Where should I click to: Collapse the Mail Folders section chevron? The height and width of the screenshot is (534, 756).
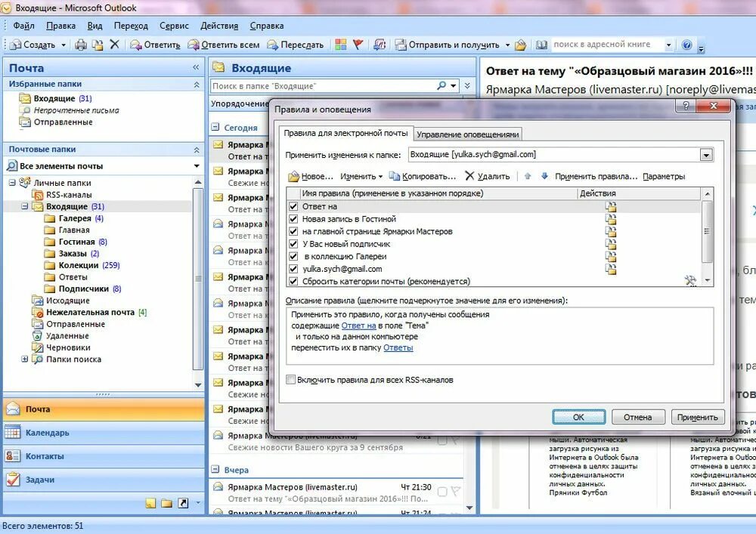click(197, 150)
